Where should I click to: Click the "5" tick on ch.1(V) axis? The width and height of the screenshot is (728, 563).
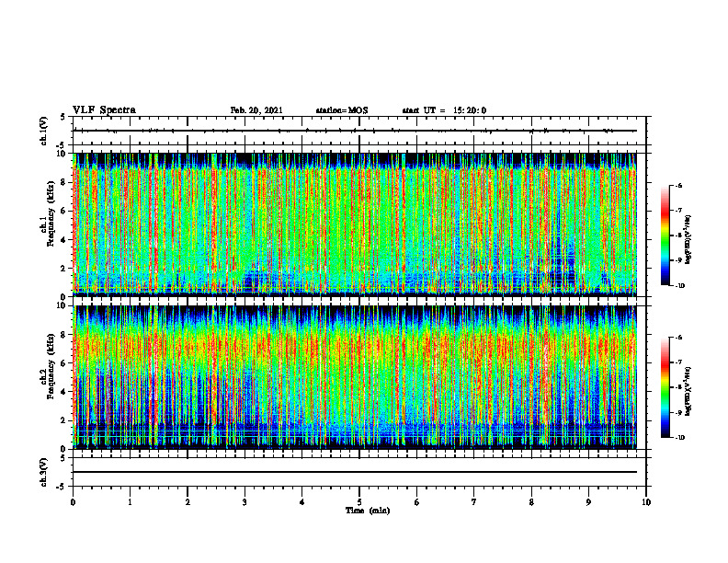click(64, 118)
